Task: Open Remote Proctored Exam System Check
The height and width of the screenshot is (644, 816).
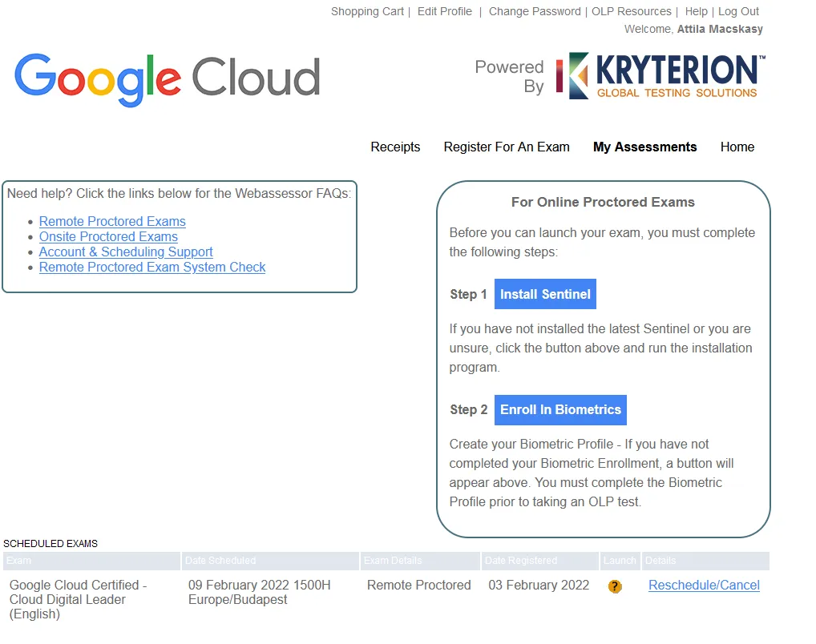Action: pyautogui.click(x=152, y=267)
